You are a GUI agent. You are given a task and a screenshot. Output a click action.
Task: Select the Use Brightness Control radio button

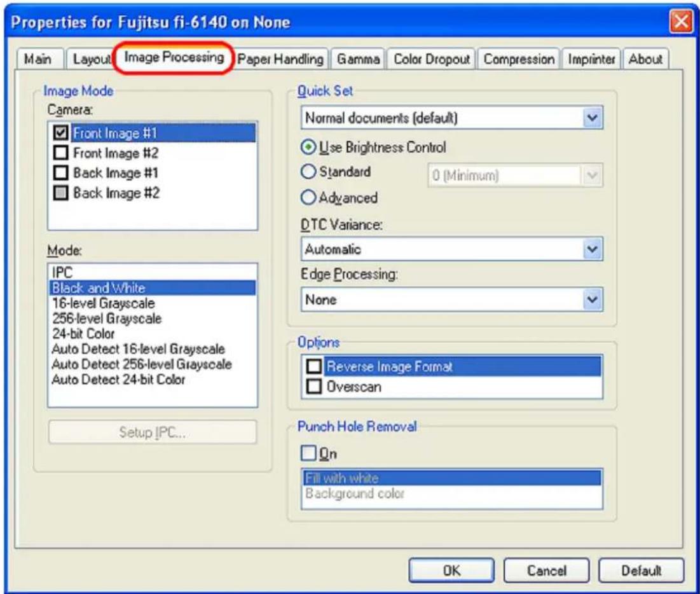click(x=308, y=147)
